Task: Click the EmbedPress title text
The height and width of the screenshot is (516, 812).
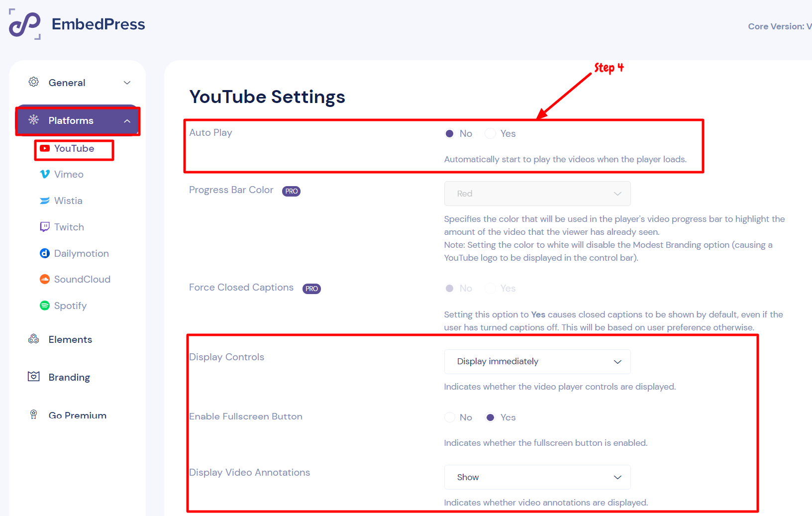Action: (99, 24)
